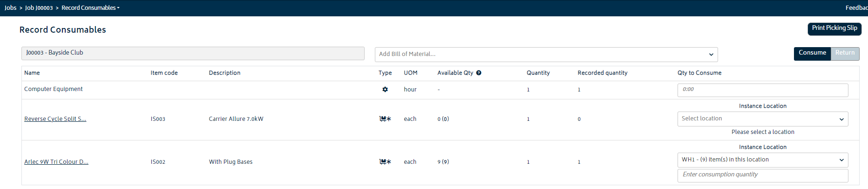Click the Record Consumables page heading
Screen dimensions: 868x189
point(63,30)
